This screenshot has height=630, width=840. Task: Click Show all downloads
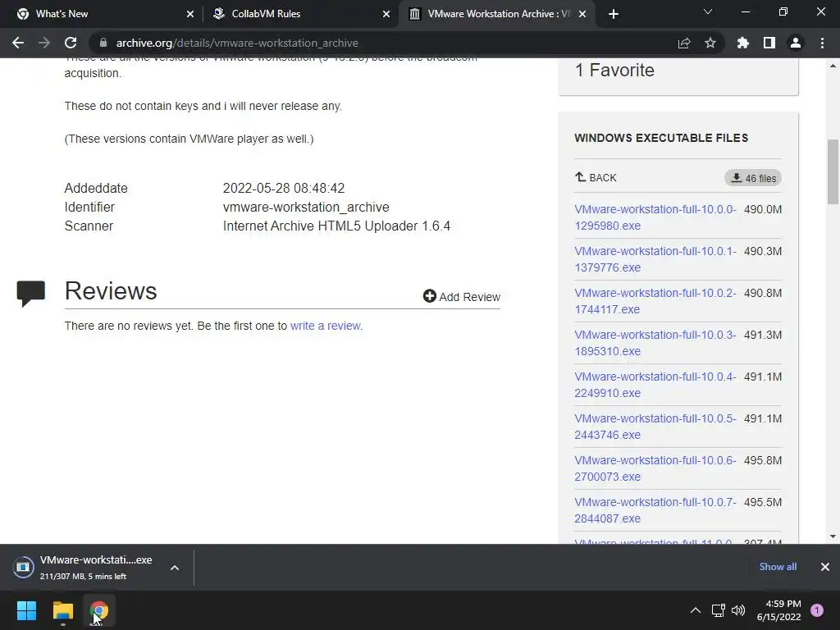pyautogui.click(x=778, y=567)
